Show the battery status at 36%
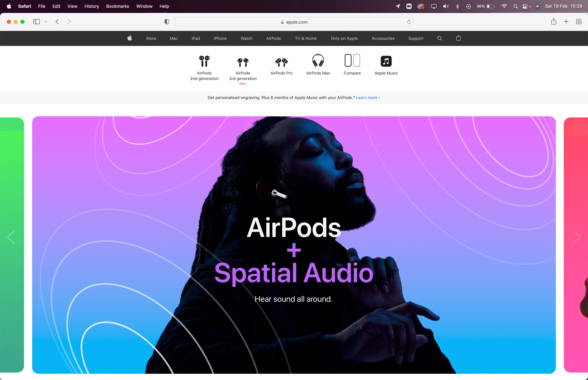 coord(486,6)
